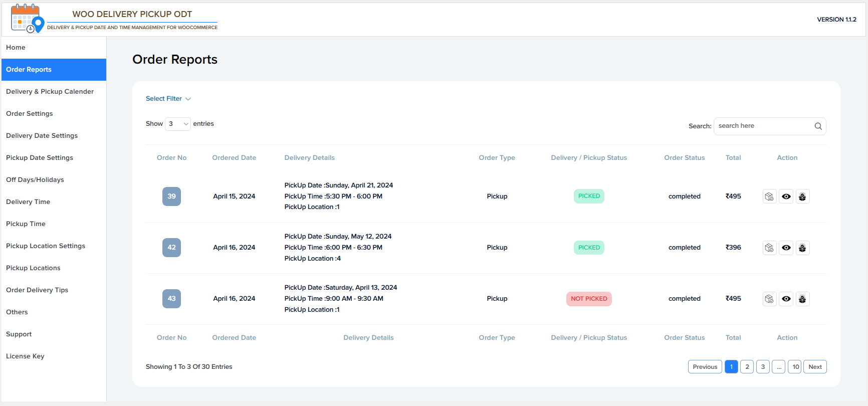Click package-check icon for order 43
The image size is (868, 406).
(x=769, y=299)
